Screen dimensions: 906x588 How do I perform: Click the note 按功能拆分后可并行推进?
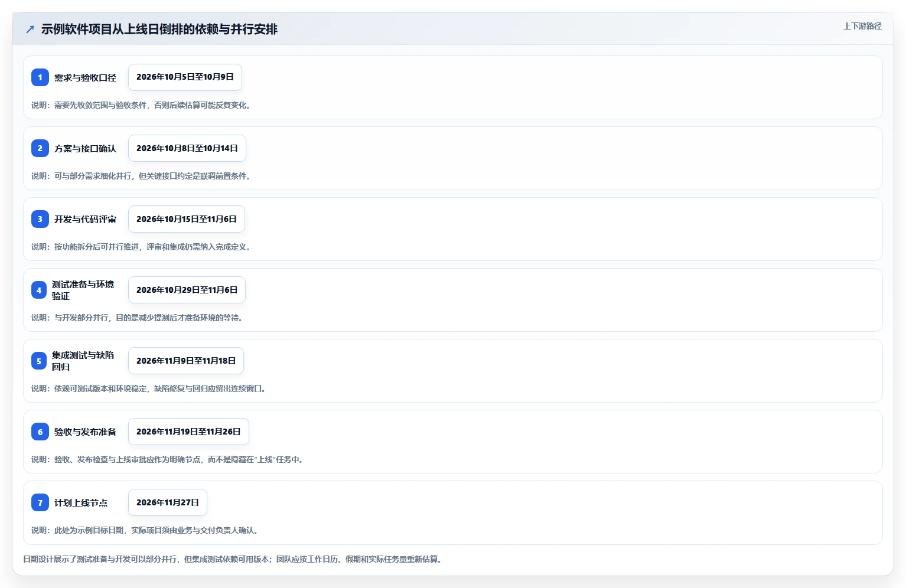(x=142, y=247)
